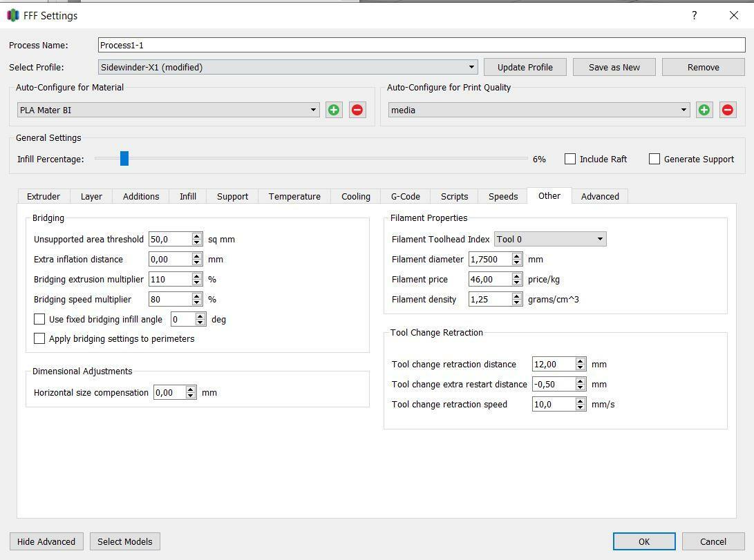
Task: Click the Infill Percentage slider handle
Action: point(124,159)
